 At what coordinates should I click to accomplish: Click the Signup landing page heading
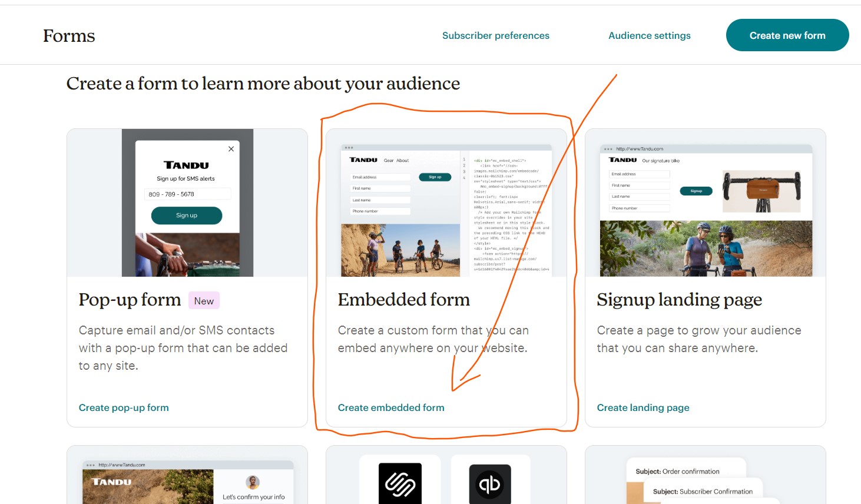coord(680,300)
